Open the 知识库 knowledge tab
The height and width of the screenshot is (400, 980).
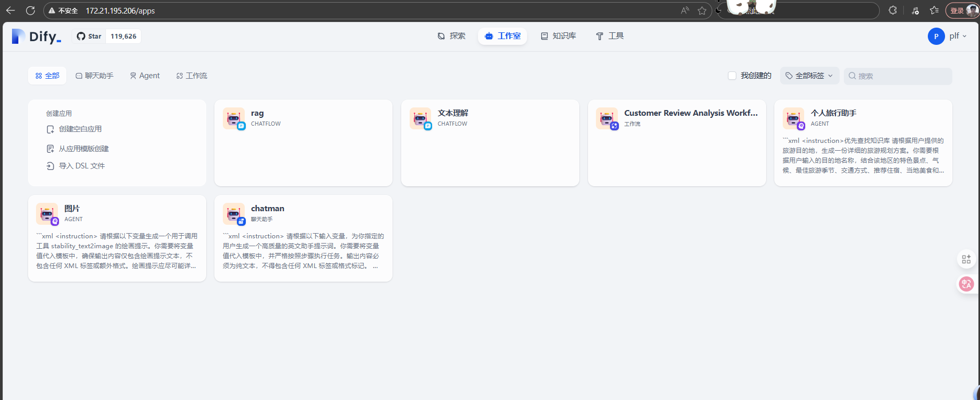[x=558, y=36]
